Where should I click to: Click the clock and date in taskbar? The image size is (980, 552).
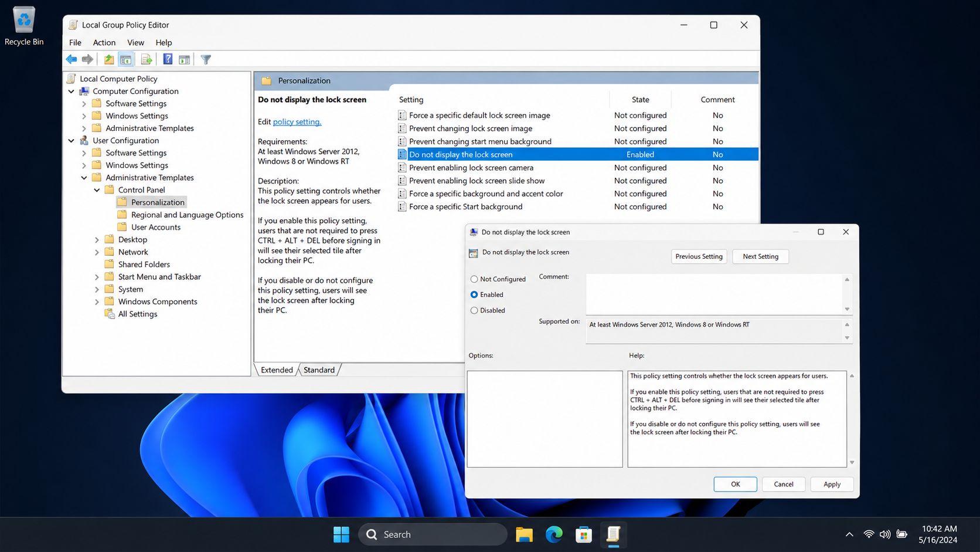[x=939, y=534]
